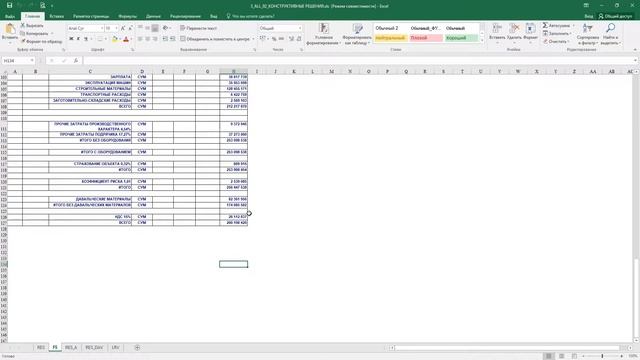Align cell text to the right

point(155,39)
